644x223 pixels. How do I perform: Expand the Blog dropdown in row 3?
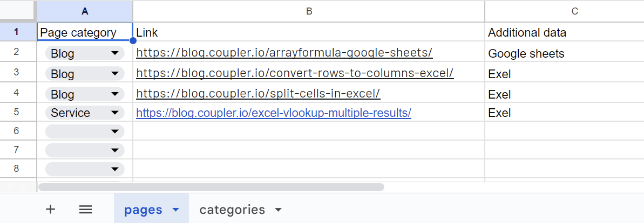click(x=114, y=73)
